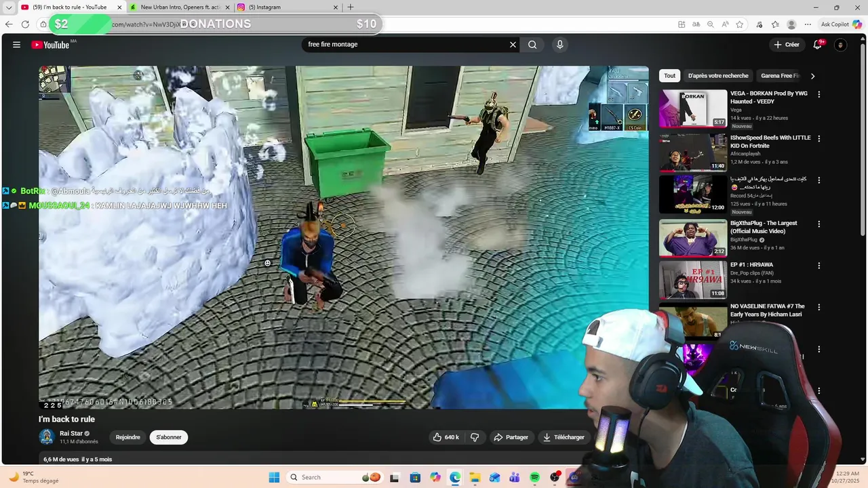Open the YouTube notifications bell

coord(818,45)
